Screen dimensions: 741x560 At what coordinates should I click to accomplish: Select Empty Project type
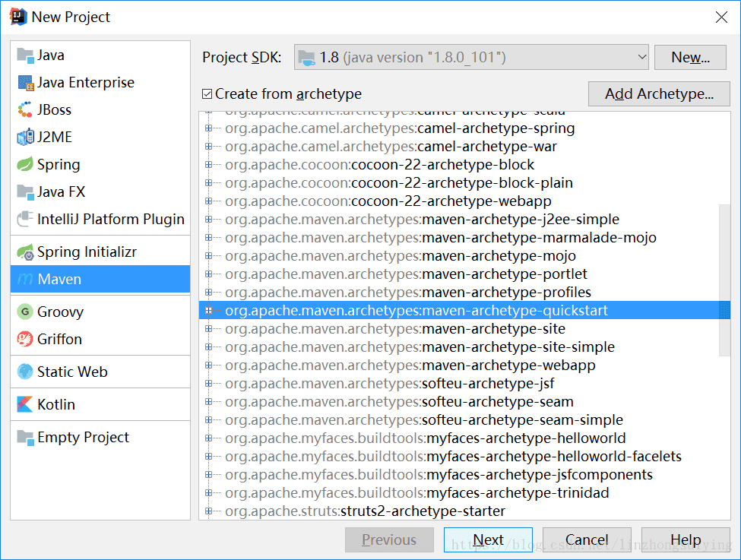(x=100, y=437)
